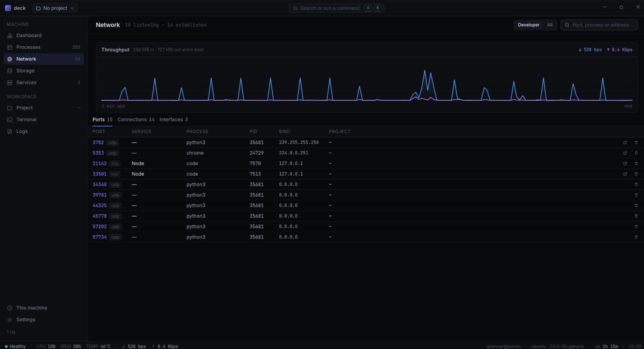This screenshot has height=349, width=644.
Task: Switch to the Connections tab
Action: pos(136,119)
